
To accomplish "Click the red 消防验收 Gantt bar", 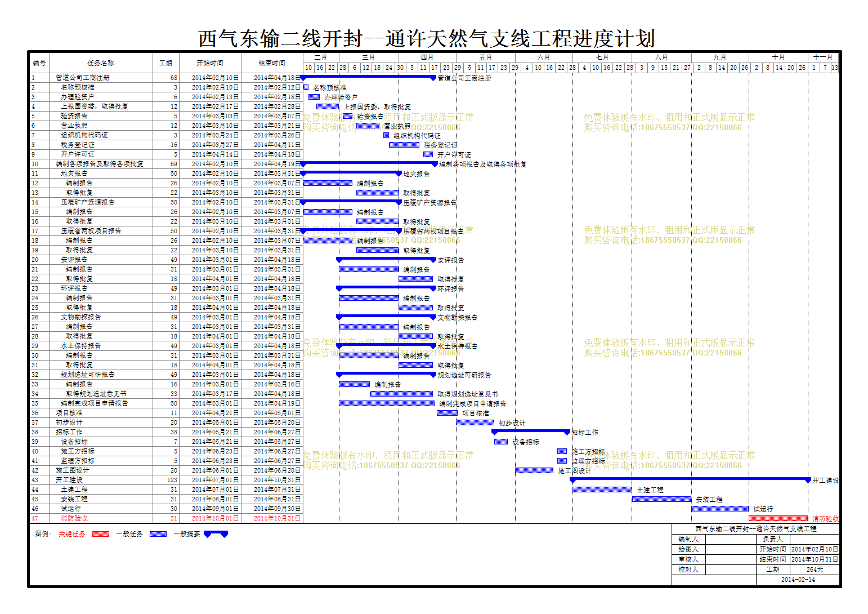I will (x=778, y=518).
